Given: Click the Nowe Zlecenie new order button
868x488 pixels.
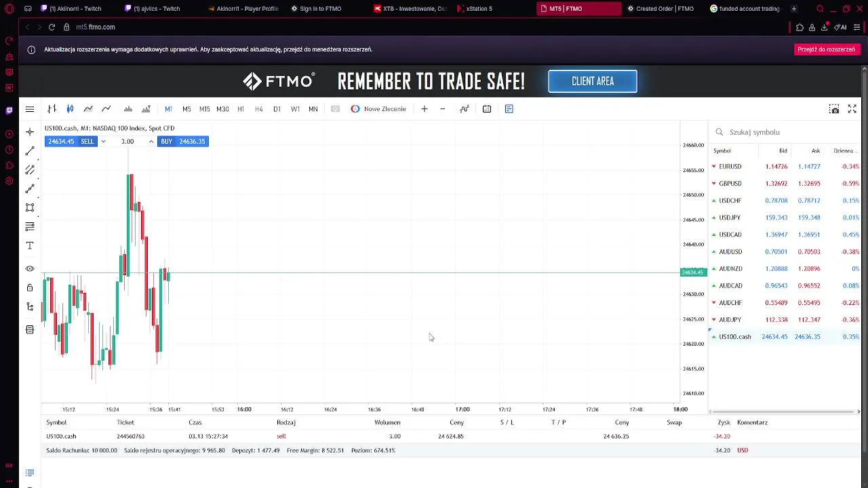Looking at the screenshot, I should pos(378,109).
